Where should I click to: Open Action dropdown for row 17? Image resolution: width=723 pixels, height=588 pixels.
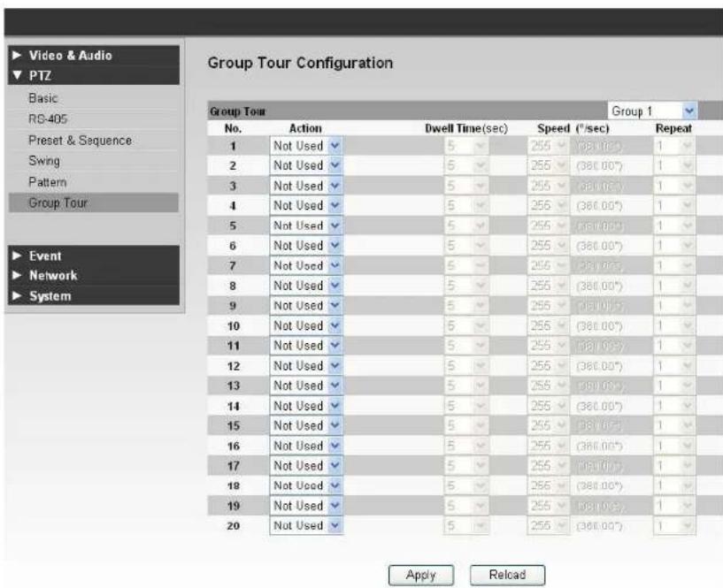tap(306, 466)
